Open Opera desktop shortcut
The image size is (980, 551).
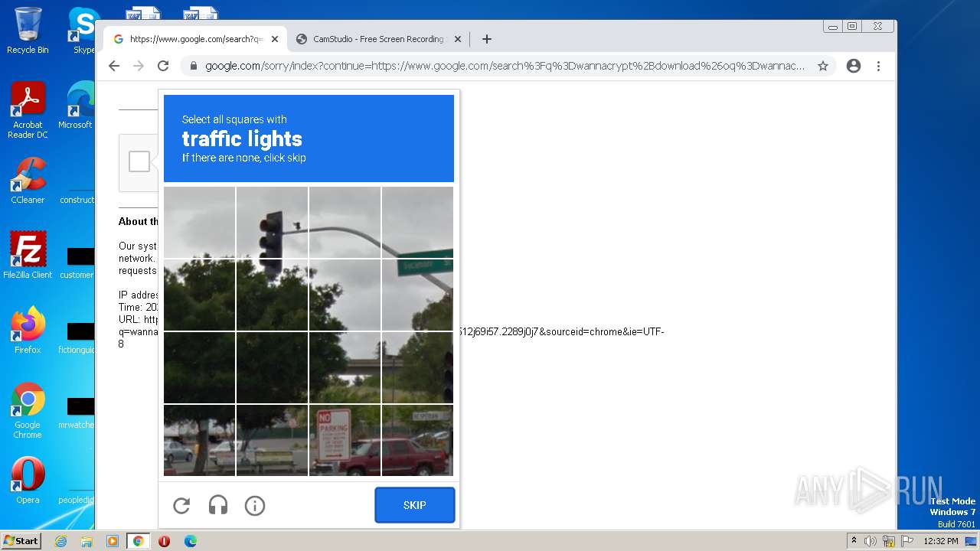(28, 480)
